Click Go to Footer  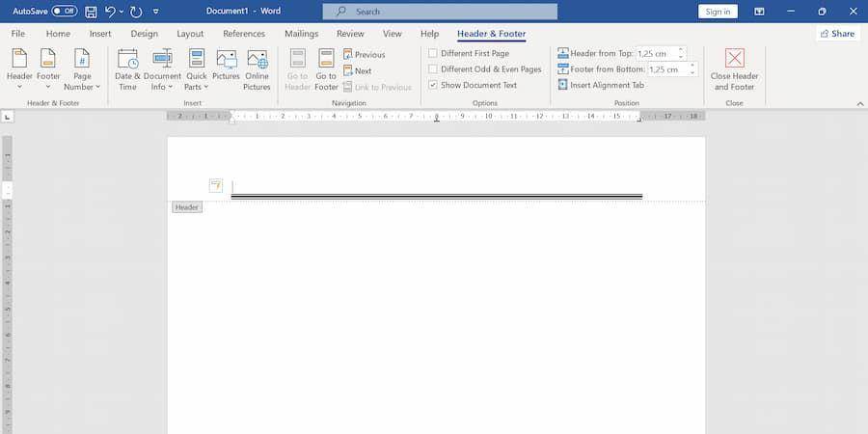(x=327, y=69)
